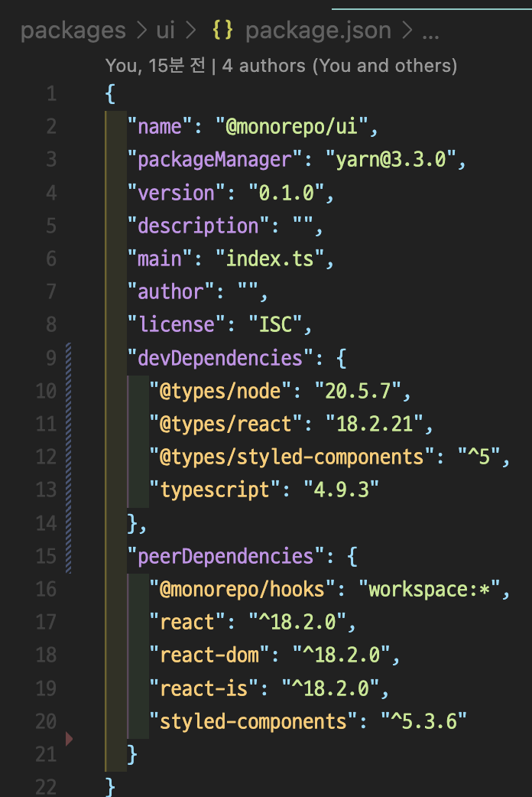Select the "ISC" license value
The width and height of the screenshot is (532, 797).
pyautogui.click(x=275, y=324)
